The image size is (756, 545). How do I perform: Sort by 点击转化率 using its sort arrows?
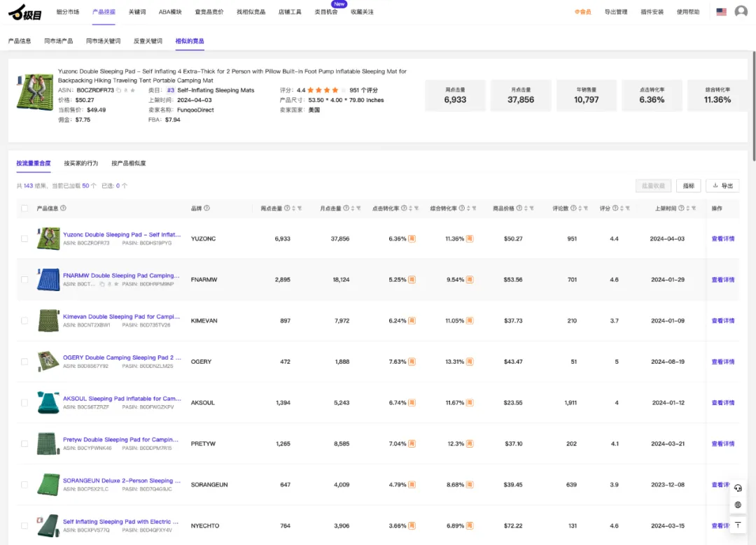tap(410, 208)
